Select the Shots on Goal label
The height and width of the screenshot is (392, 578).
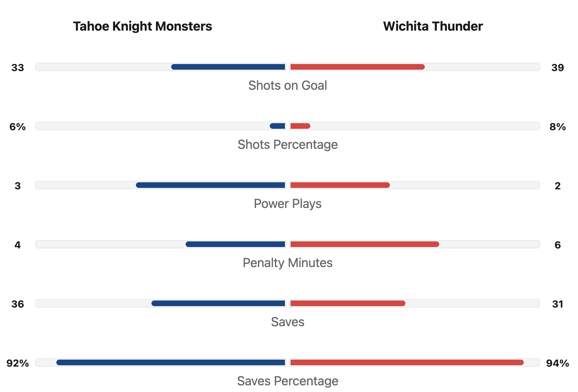287,86
